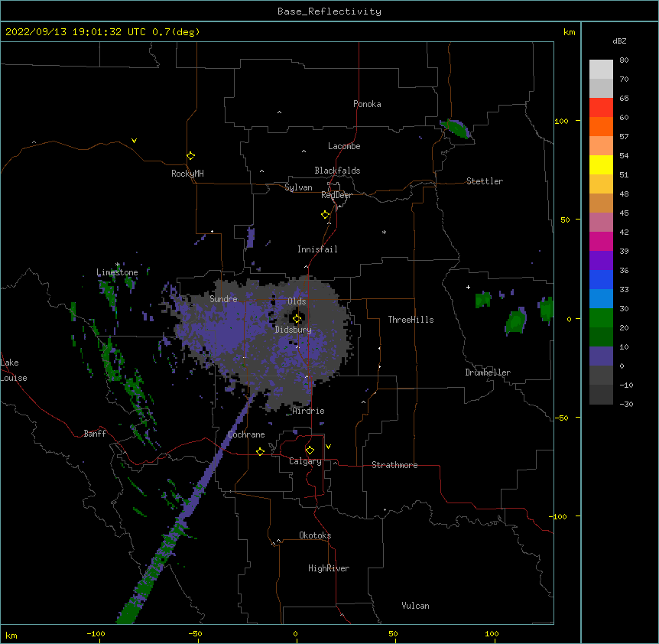Click the yellow V marker northwest of RockyMH
This screenshot has height=644, width=659.
click(x=134, y=141)
